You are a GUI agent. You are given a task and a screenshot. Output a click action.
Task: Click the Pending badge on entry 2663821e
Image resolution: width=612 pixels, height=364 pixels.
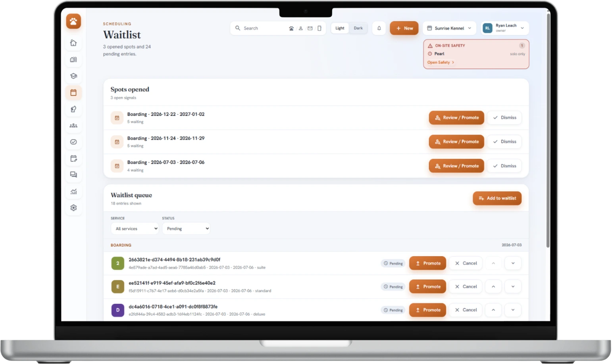coord(393,263)
